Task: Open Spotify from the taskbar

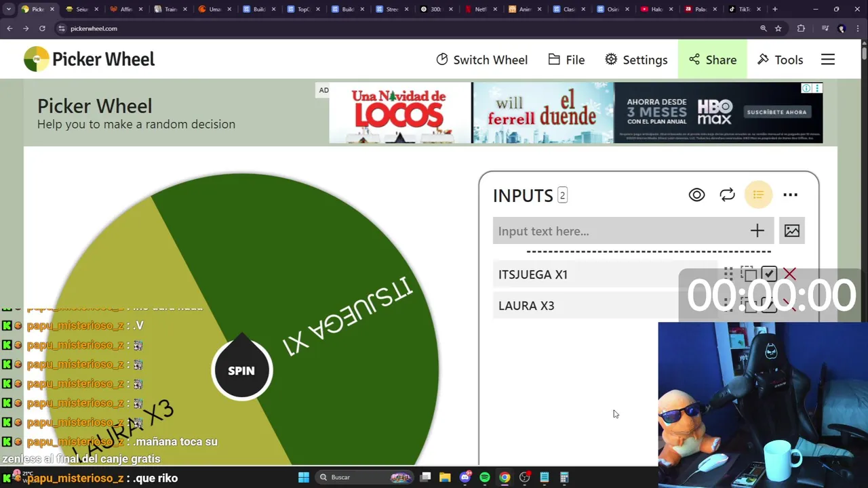Action: pyautogui.click(x=485, y=477)
